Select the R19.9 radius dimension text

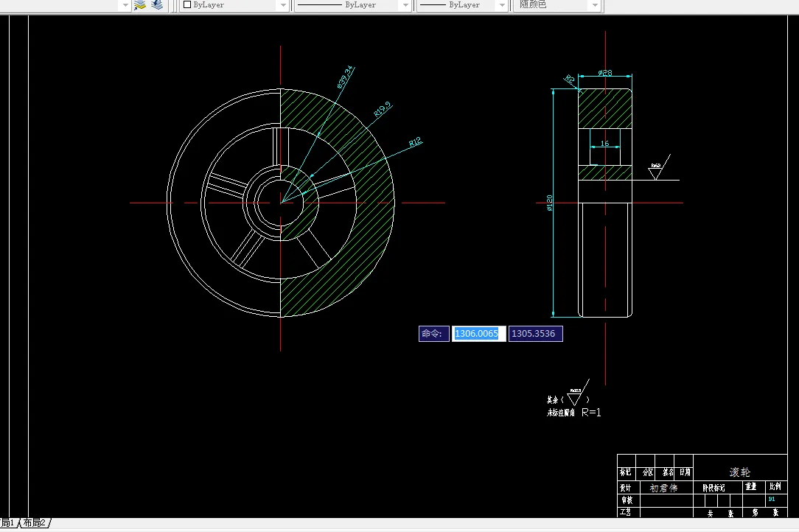[382, 109]
